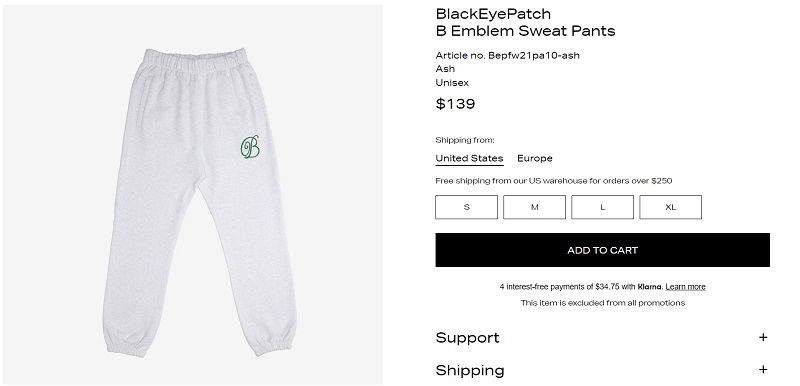Viewport: 800px width, 386px height.
Task: Click the BlackEyePatch brand name
Action: point(493,14)
